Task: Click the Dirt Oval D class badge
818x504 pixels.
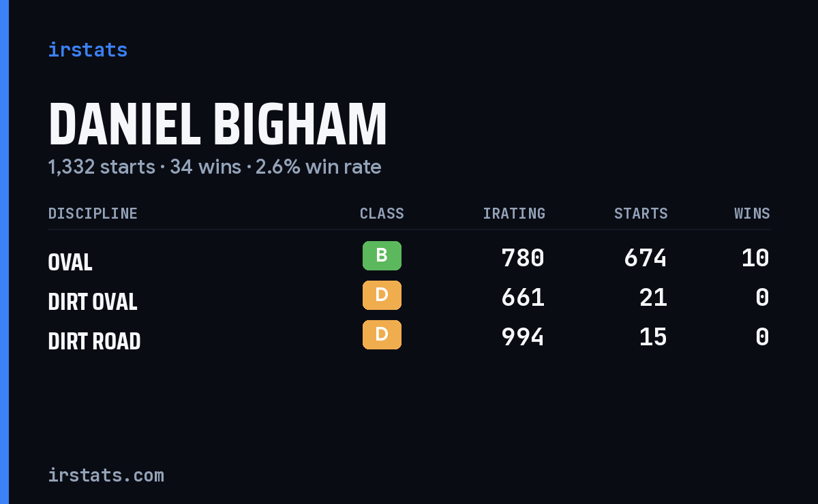Action: point(382,296)
